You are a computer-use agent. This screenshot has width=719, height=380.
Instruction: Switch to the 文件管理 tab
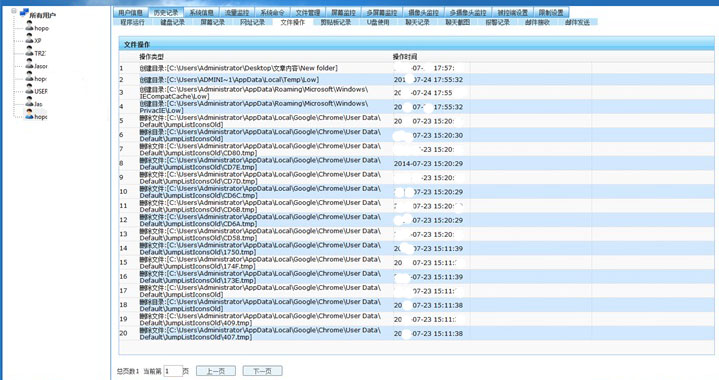(308, 12)
